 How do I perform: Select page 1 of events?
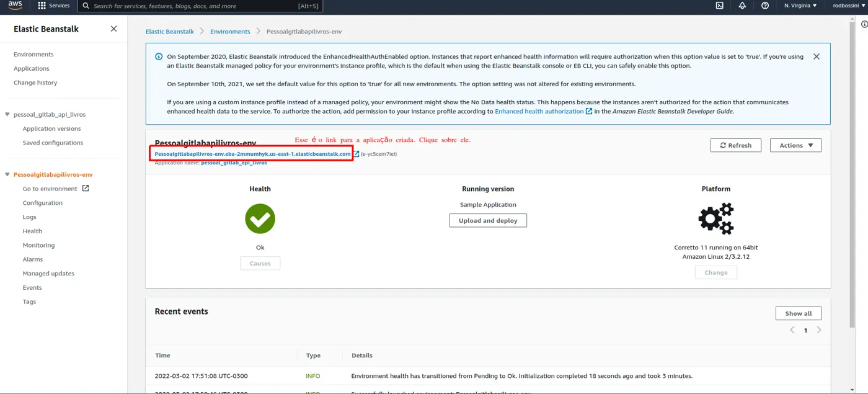click(805, 331)
